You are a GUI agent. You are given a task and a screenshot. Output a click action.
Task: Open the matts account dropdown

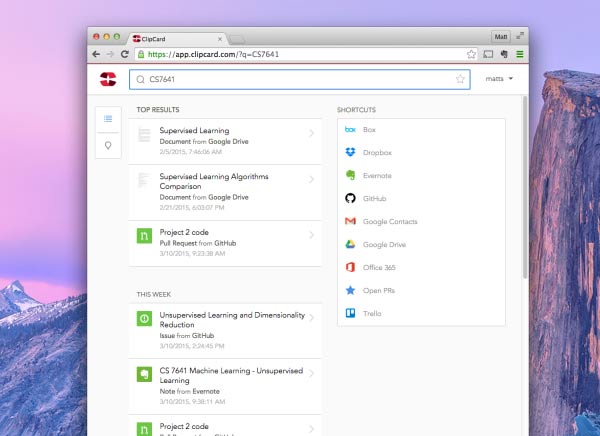click(x=499, y=79)
